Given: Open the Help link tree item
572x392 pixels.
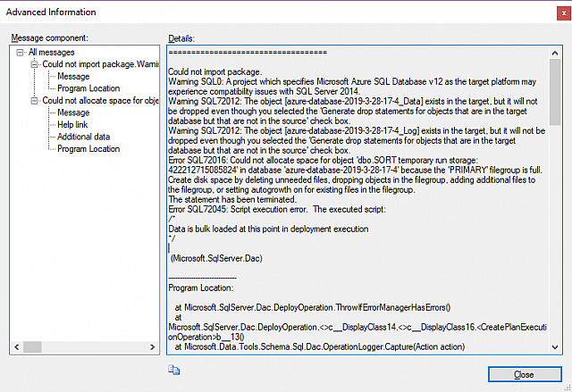Looking at the screenshot, I should coord(72,125).
